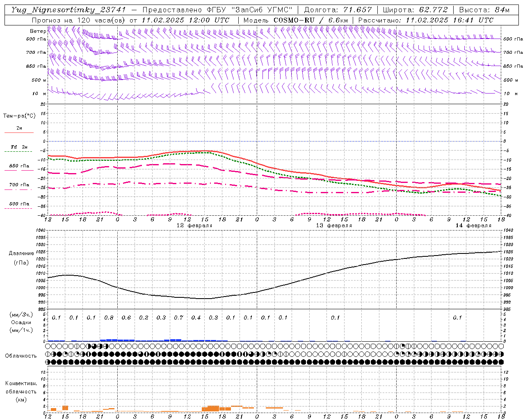
Task: Select the 0.2 precipitation amount
Action: point(144,317)
